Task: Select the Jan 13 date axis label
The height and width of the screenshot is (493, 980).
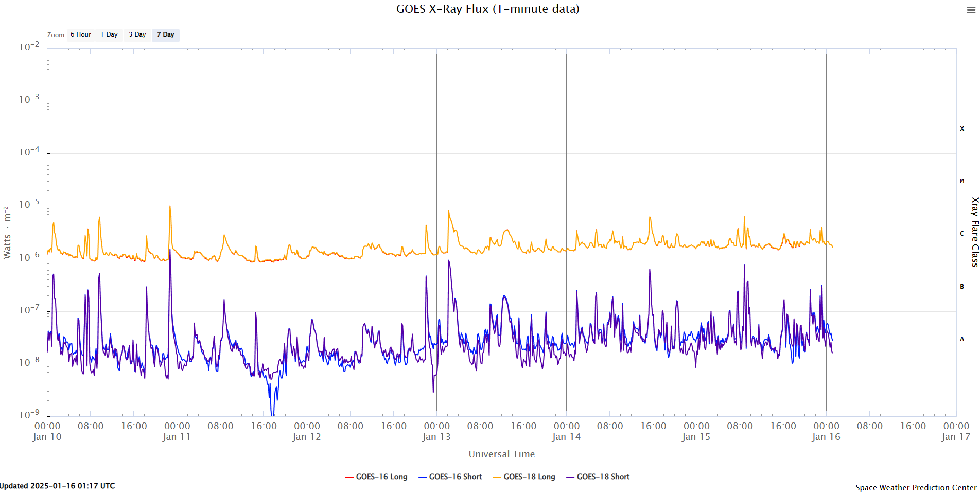Action: [436, 437]
